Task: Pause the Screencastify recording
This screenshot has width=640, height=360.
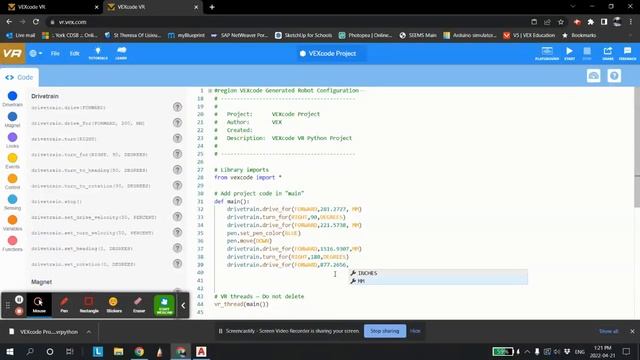Action: point(19,300)
